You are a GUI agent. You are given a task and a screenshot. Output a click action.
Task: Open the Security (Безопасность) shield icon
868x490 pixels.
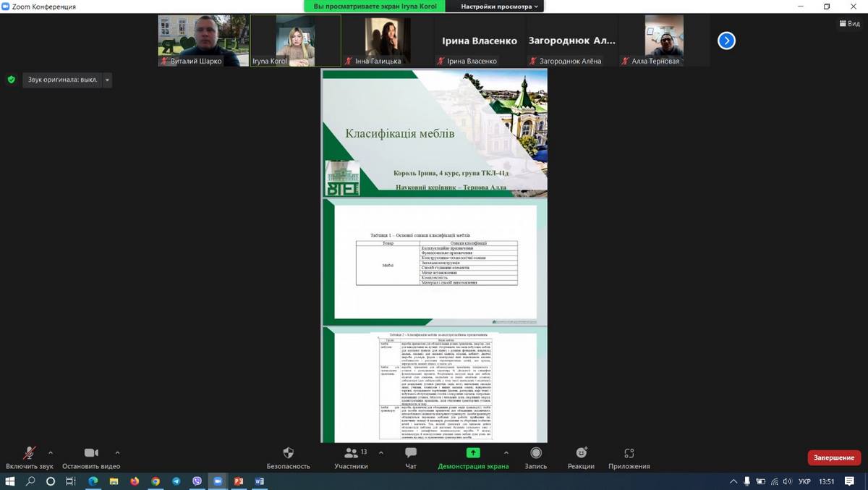pyautogui.click(x=288, y=453)
